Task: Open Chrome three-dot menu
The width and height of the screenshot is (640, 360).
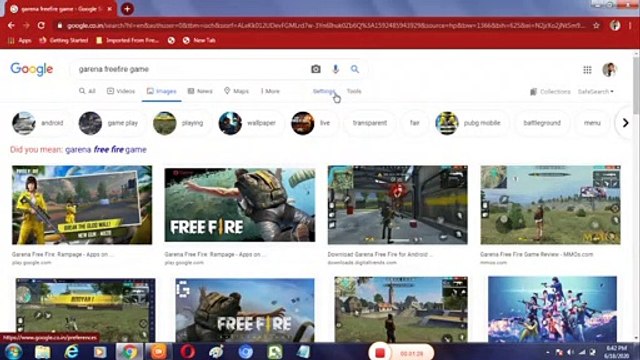Action: [630, 26]
